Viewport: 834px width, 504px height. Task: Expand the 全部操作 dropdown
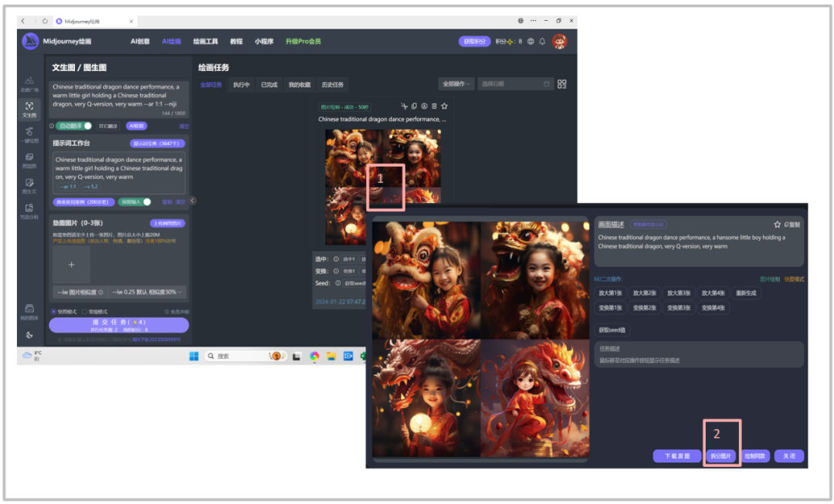[456, 84]
